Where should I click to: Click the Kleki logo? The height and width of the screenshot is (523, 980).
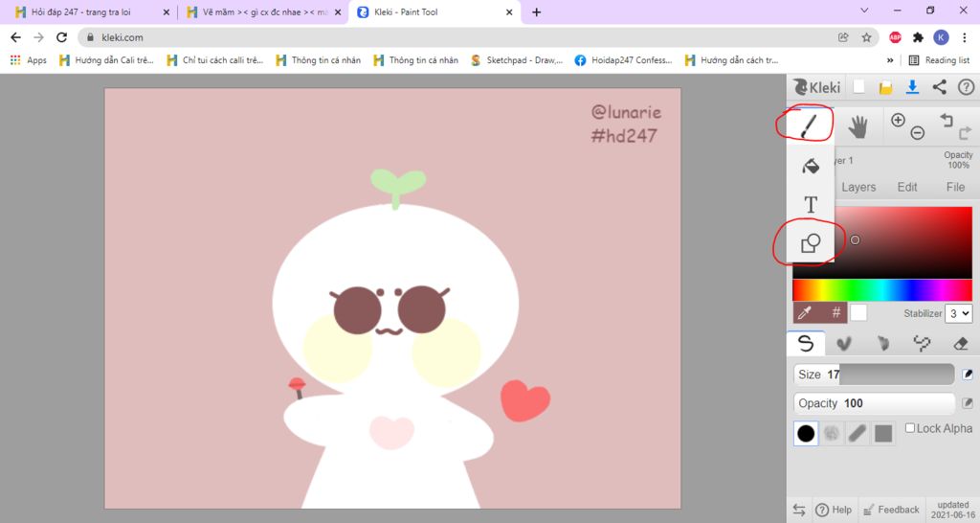pos(816,87)
